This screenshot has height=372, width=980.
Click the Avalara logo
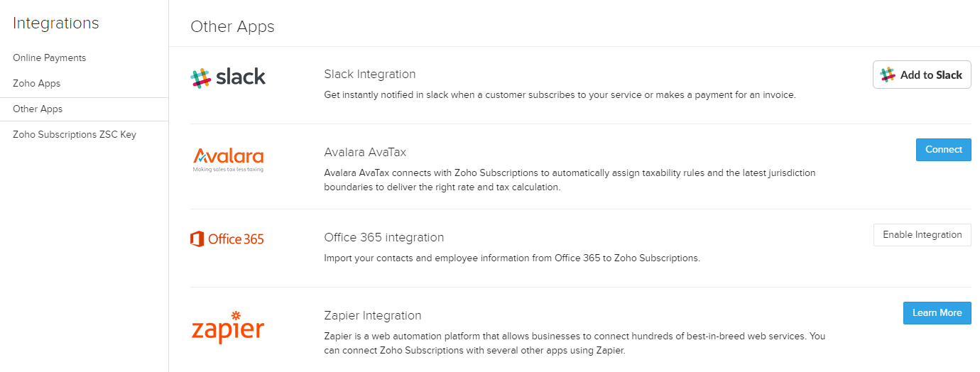tap(228, 159)
